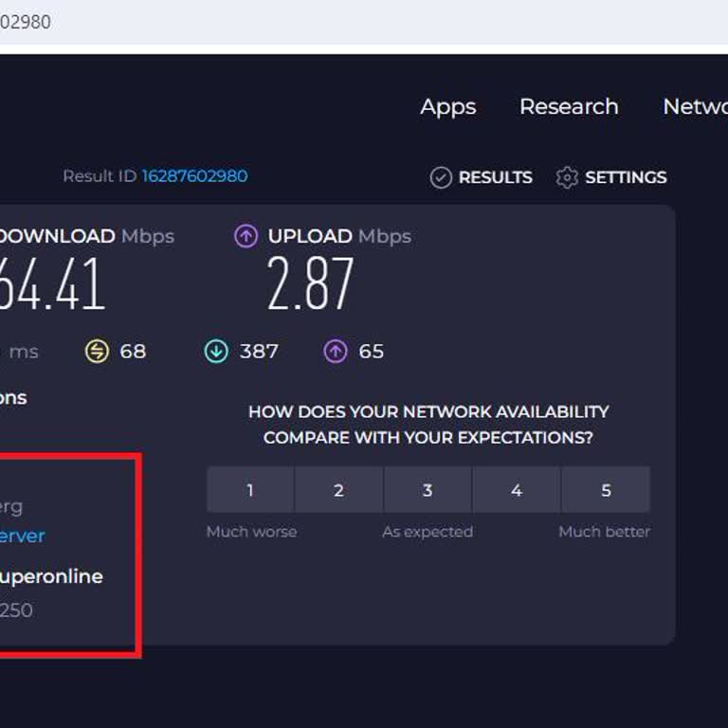
Task: Click the purple upload arrow icon
Action: 246,236
